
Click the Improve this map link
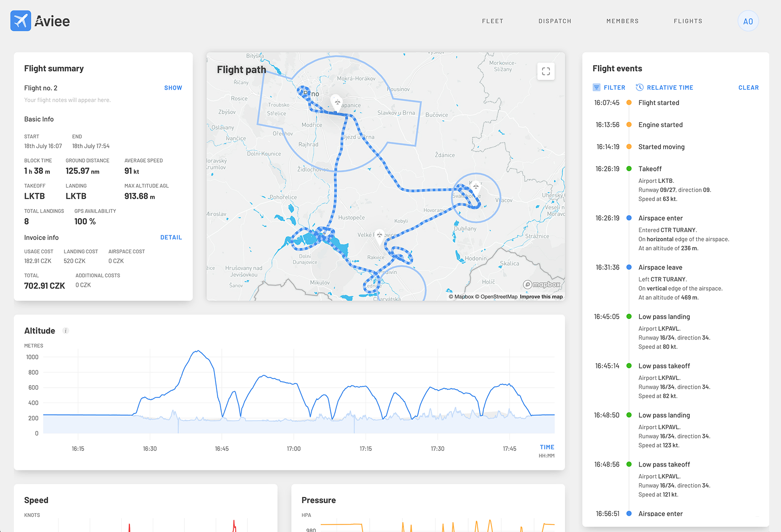541,297
